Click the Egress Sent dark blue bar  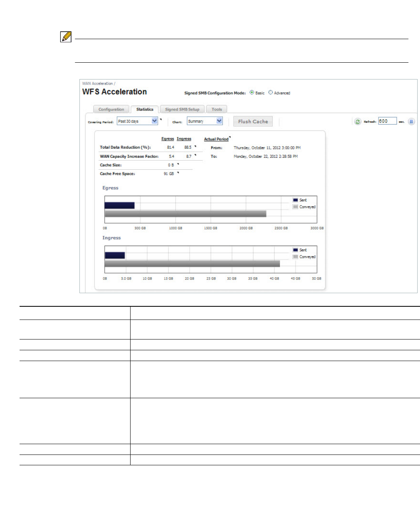pos(119,205)
